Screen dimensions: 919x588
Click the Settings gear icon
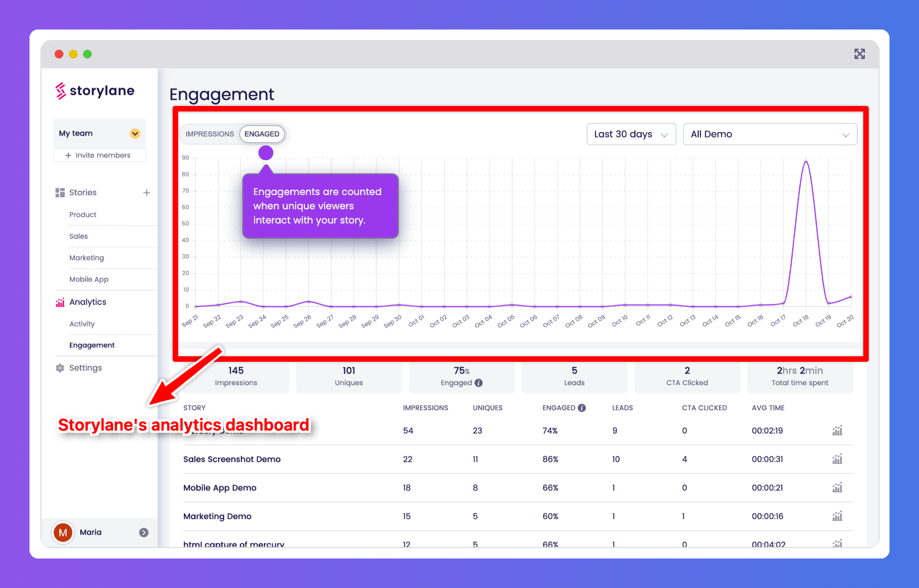pyautogui.click(x=60, y=368)
